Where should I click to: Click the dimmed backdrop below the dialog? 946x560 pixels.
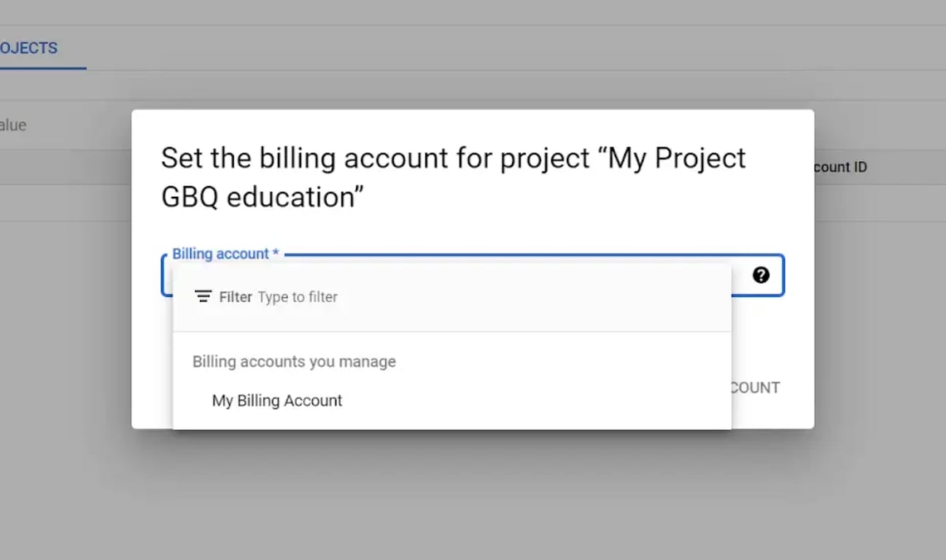tap(473, 496)
